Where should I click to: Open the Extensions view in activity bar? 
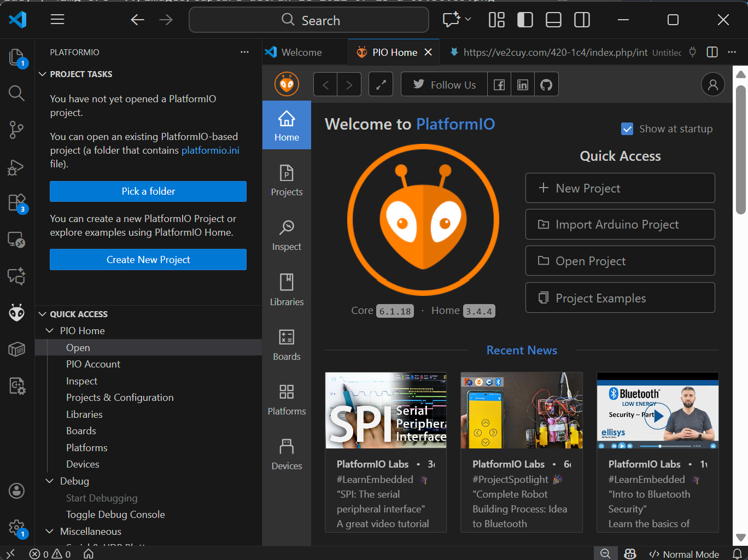coord(16,203)
